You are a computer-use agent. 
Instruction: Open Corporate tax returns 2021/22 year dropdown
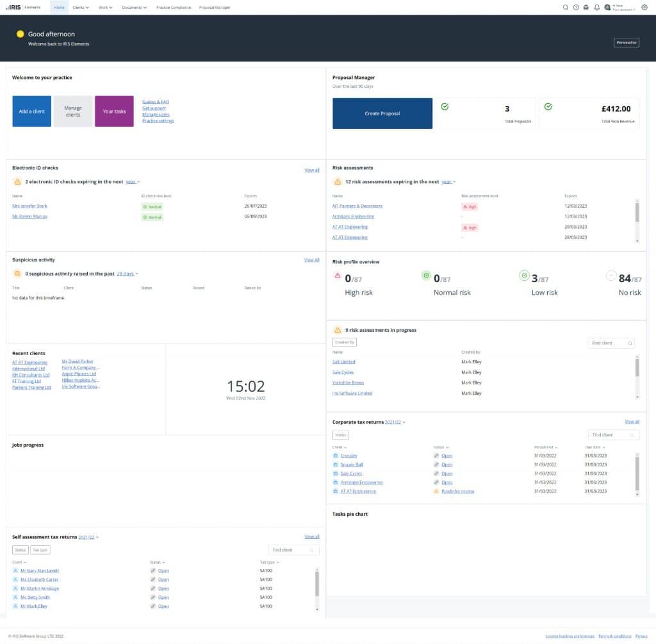point(395,422)
